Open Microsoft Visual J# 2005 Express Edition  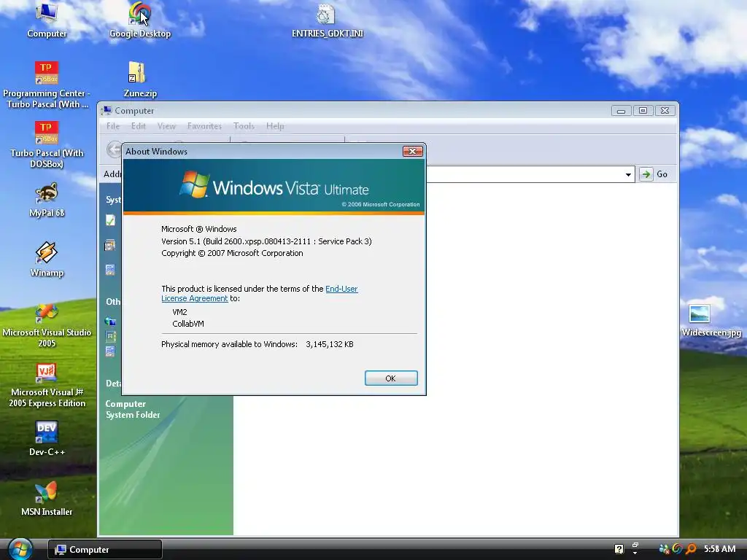point(47,385)
